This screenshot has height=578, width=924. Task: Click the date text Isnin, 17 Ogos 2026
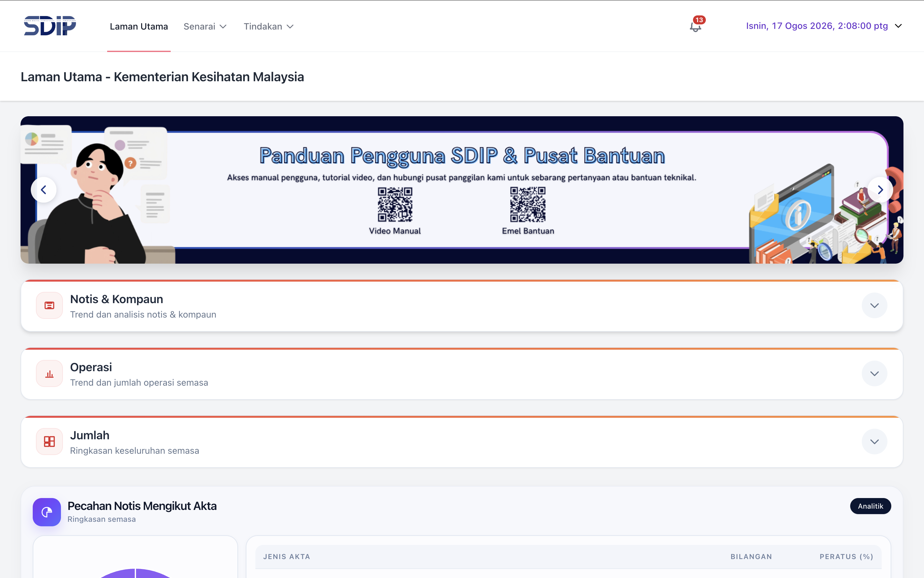click(x=789, y=26)
